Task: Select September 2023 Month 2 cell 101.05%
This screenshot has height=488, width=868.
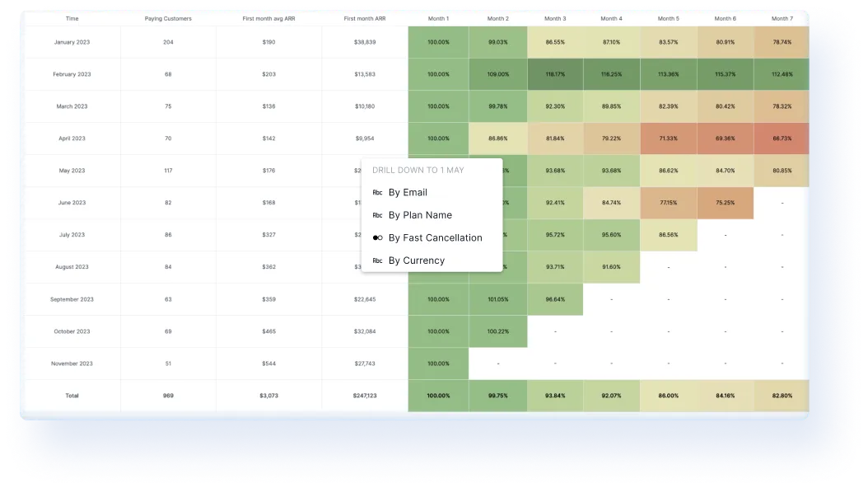Action: 497,299
